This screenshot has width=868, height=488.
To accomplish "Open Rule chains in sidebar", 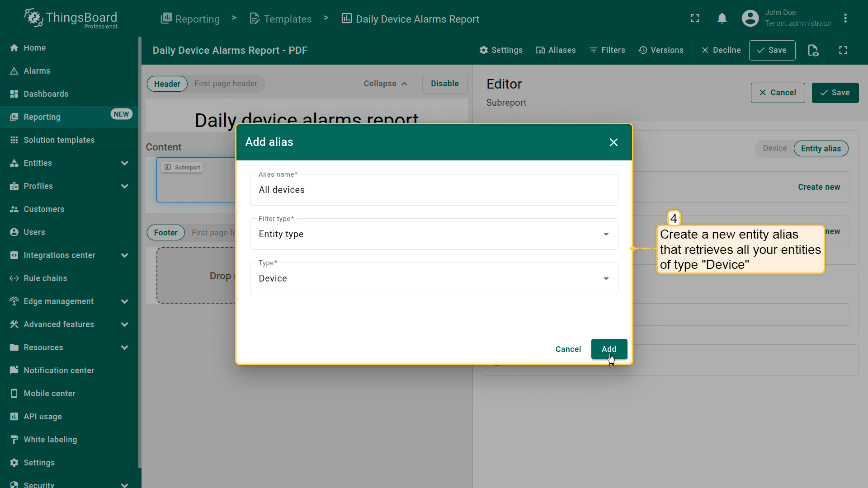I will tap(45, 278).
